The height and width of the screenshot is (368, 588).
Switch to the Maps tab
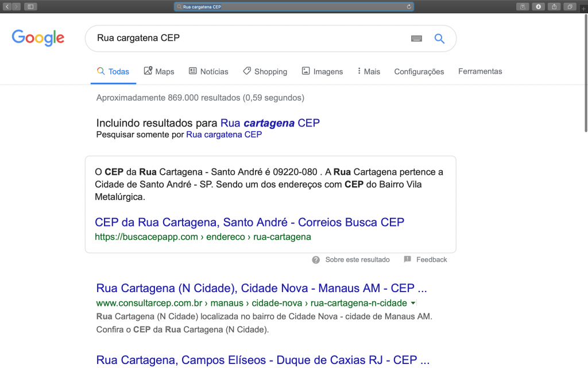159,71
